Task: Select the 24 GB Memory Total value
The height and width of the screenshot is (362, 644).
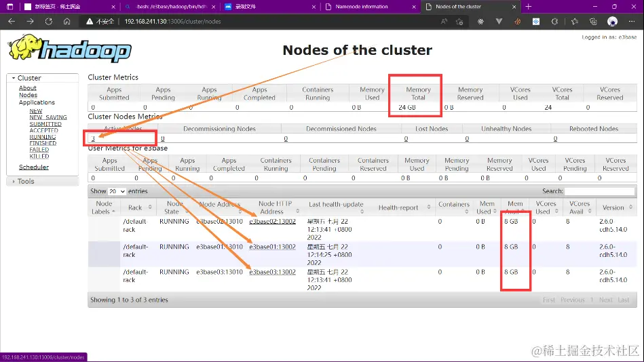Action: [407, 108]
